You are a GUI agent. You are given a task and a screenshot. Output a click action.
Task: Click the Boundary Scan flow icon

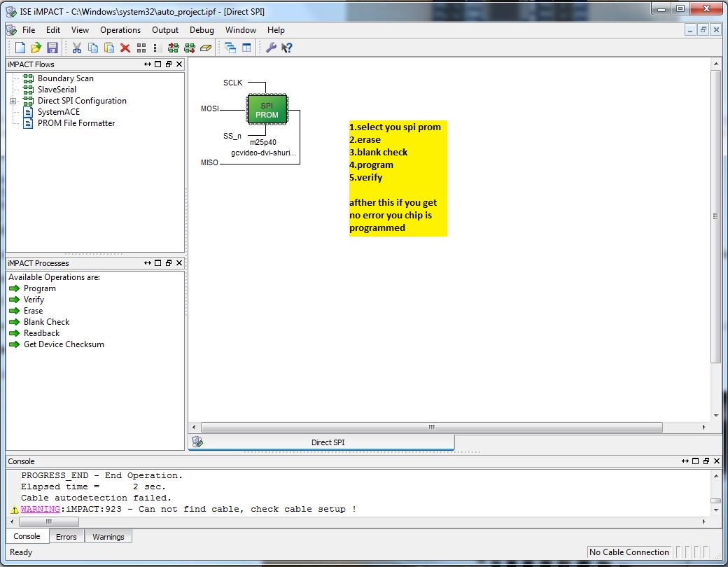(x=28, y=78)
